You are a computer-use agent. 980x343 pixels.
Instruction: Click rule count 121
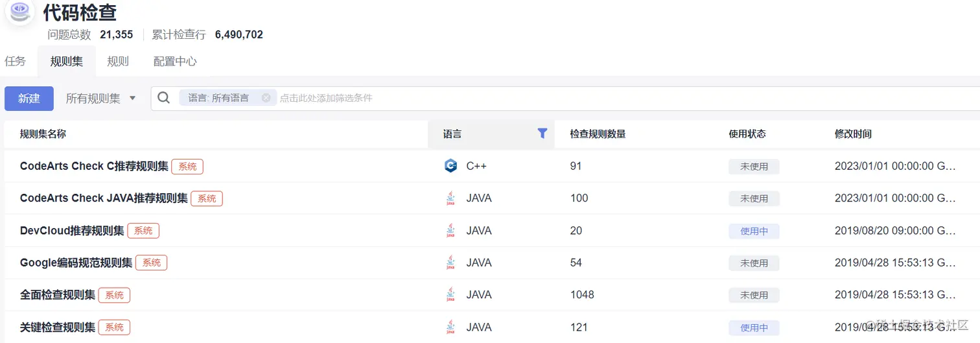point(579,327)
